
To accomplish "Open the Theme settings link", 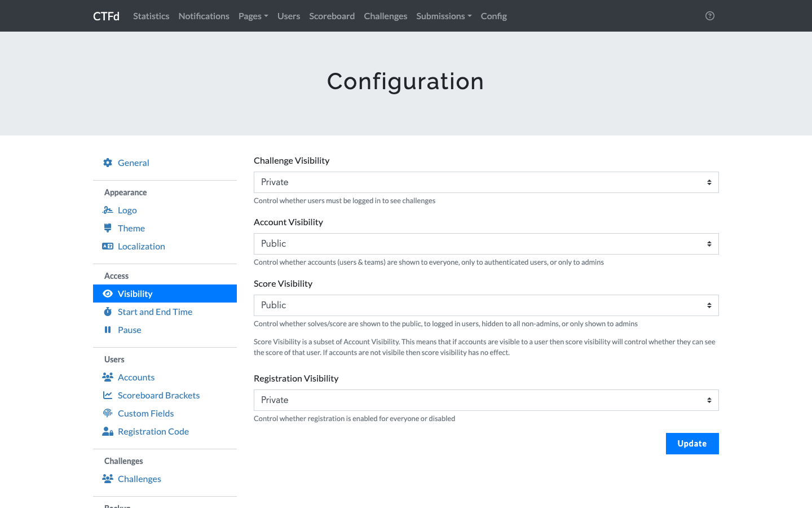I will click(x=165, y=228).
